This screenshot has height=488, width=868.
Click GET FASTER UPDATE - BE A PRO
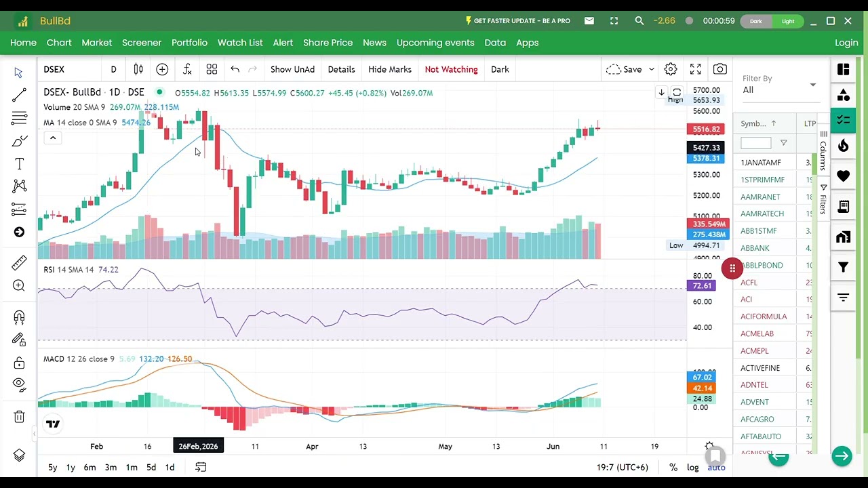pos(517,21)
